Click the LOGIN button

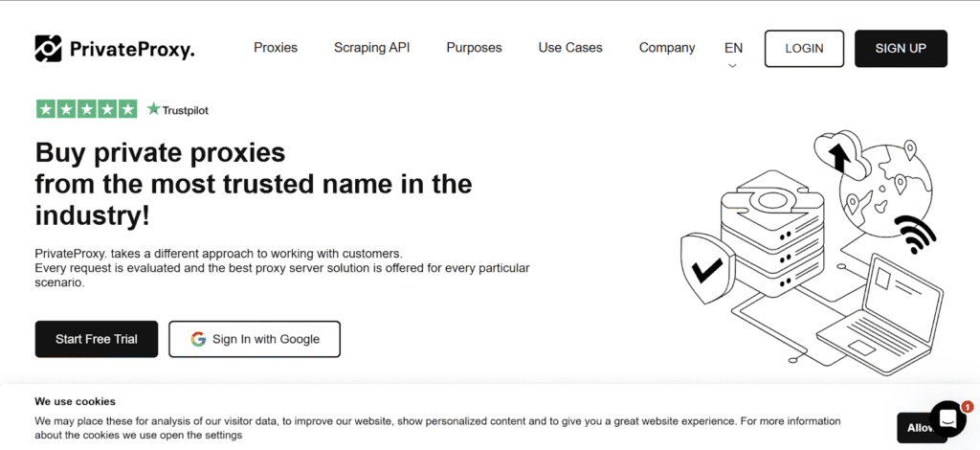[804, 49]
